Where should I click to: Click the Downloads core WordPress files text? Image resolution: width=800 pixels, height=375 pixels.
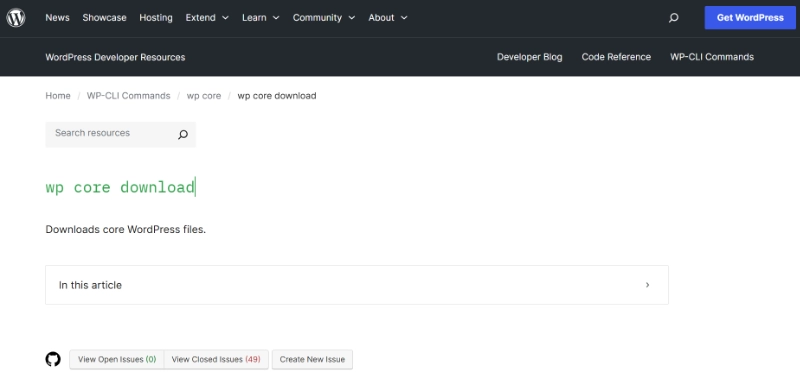126,230
